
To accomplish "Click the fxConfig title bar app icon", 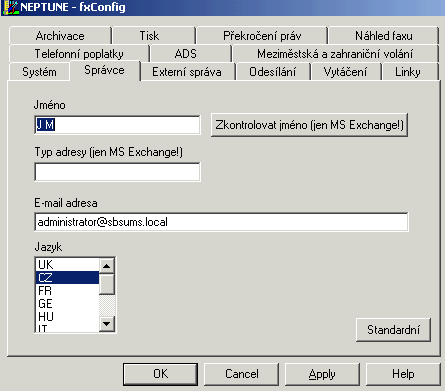I will [x=10, y=7].
